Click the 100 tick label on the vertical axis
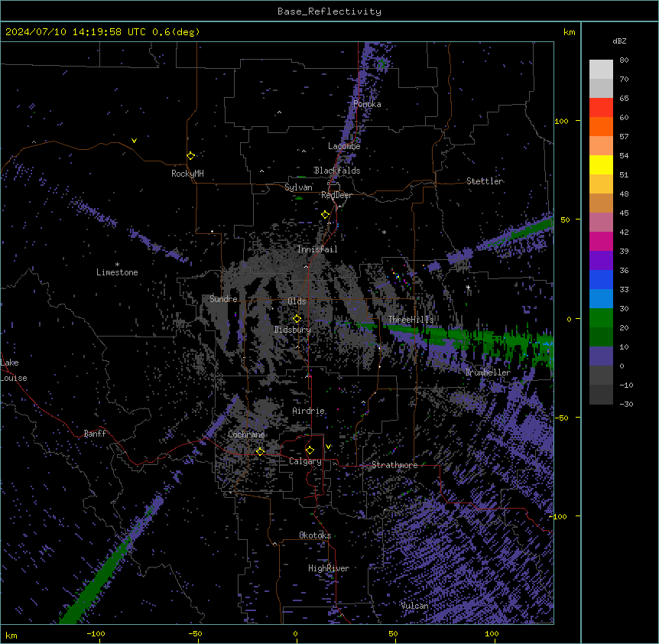659x644 pixels. click(561, 121)
